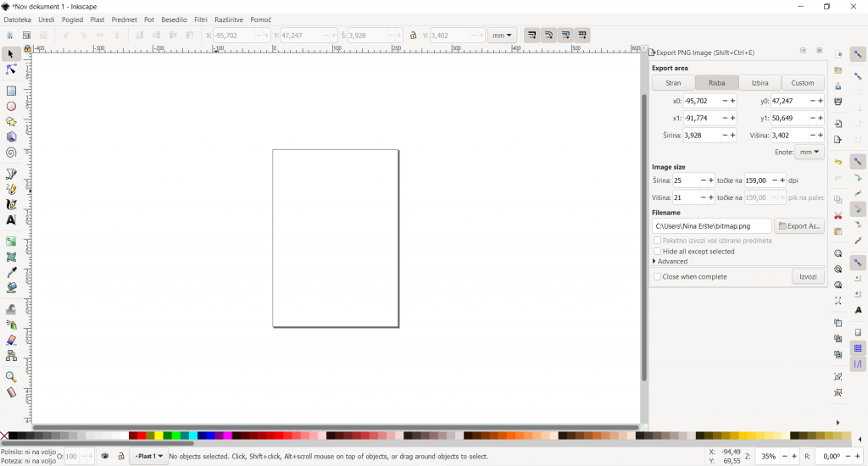
Task: Increase the dpi value of 159,00
Action: point(782,180)
